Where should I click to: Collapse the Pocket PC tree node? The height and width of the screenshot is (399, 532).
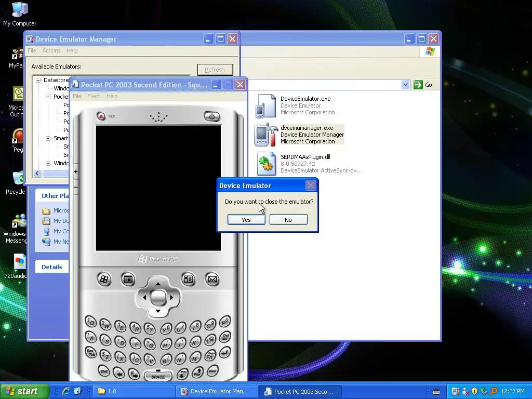pyautogui.click(x=48, y=97)
